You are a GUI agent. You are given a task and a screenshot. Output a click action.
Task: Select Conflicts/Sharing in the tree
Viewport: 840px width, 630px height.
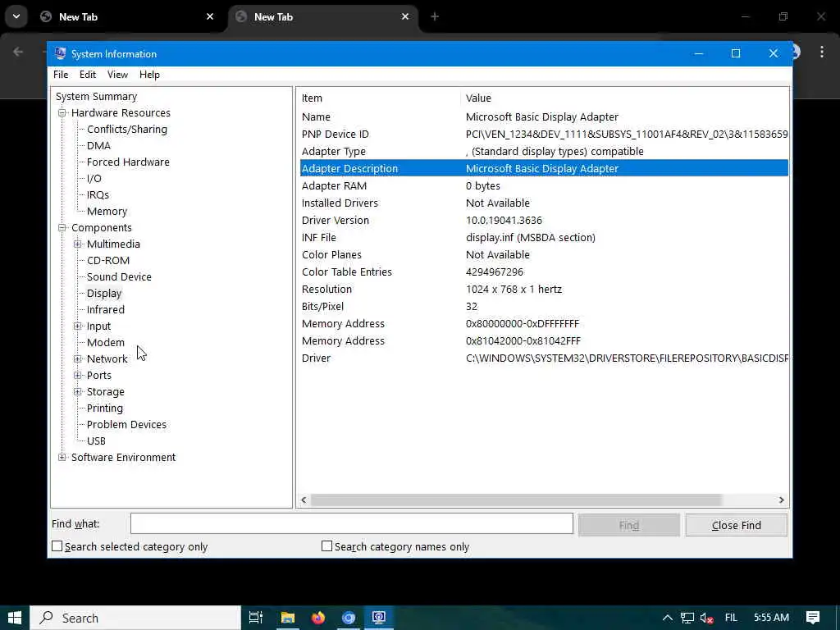tap(127, 129)
